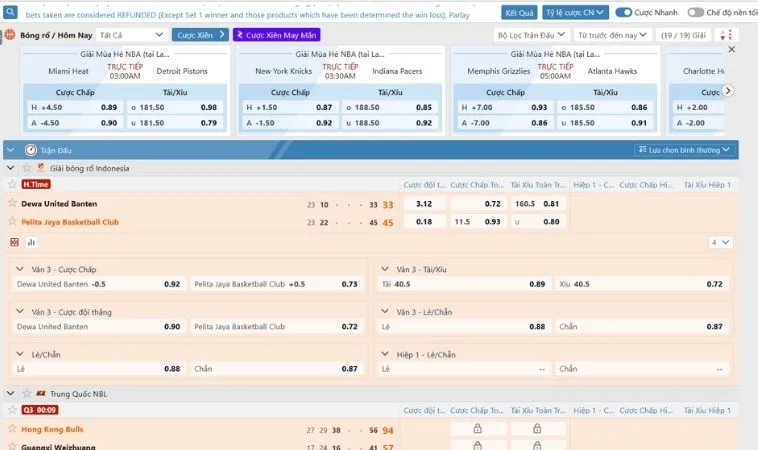The width and height of the screenshot is (758, 450).
Task: Favorite the Giải bóng rổ Indonesia league
Action: 27,168
